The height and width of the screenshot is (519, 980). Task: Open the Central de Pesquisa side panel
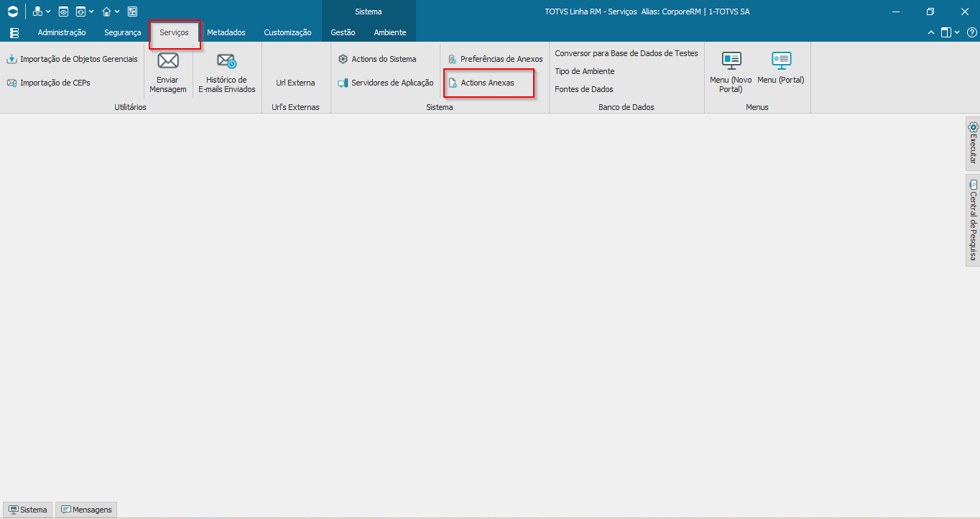click(973, 220)
